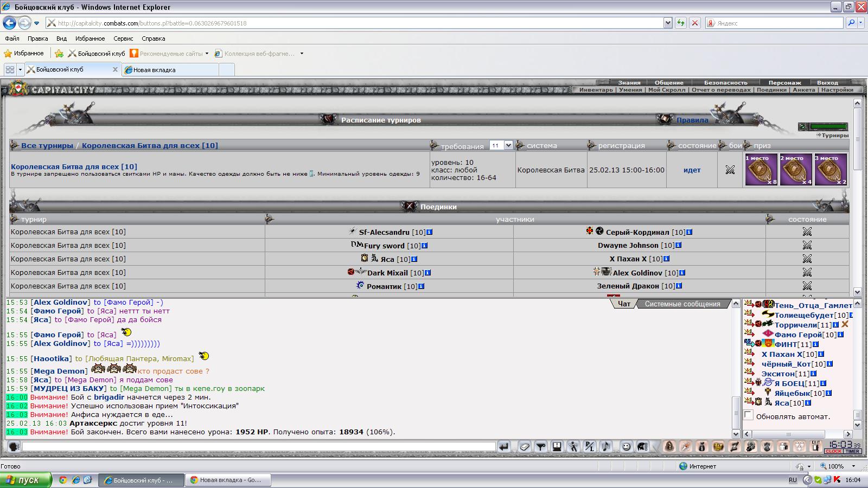The height and width of the screenshot is (488, 868).
Task: Click the helmet icon next to smileys
Action: pyautogui.click(x=642, y=446)
